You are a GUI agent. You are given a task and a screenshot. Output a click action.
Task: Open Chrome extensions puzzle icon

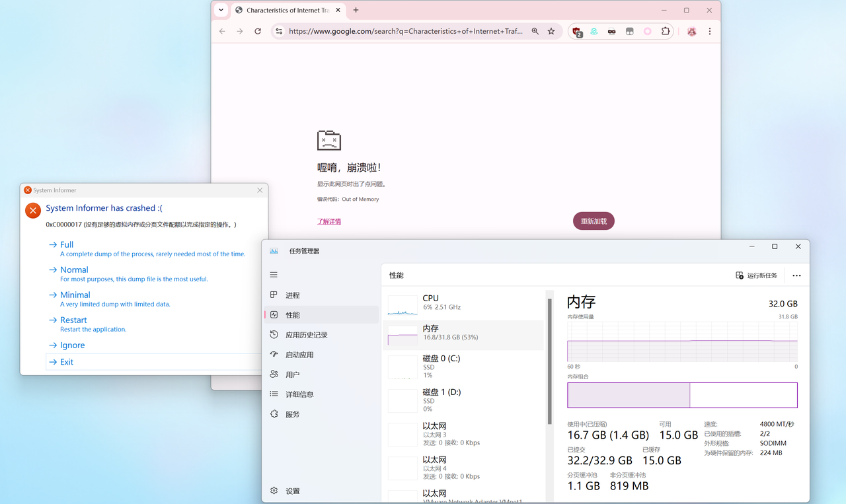[666, 31]
